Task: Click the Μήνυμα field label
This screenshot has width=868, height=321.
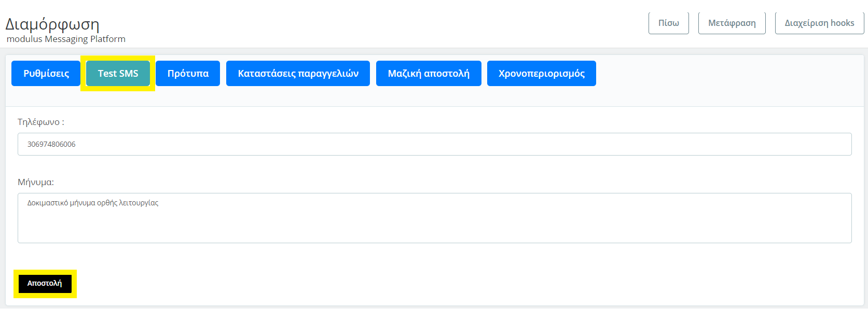Action: coord(35,182)
